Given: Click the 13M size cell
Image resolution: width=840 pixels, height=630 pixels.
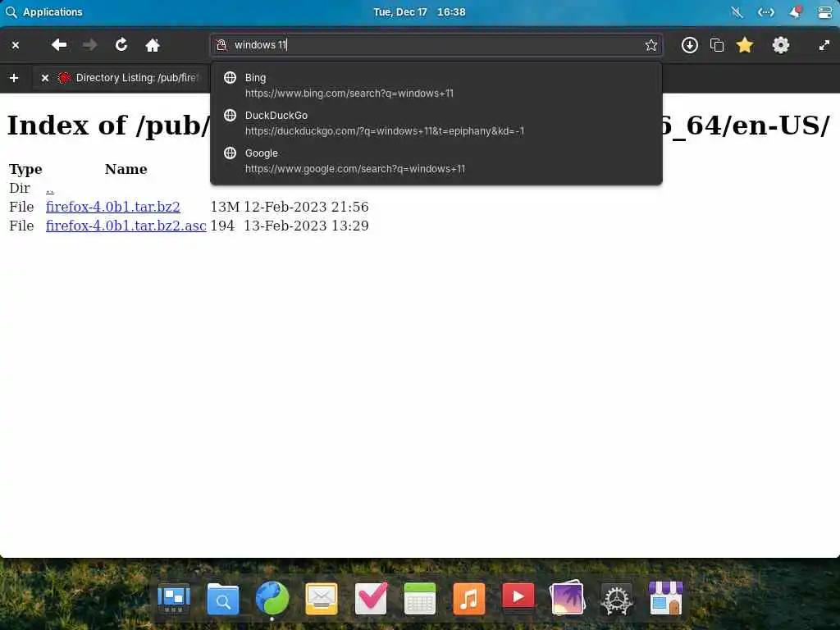Looking at the screenshot, I should tap(225, 207).
